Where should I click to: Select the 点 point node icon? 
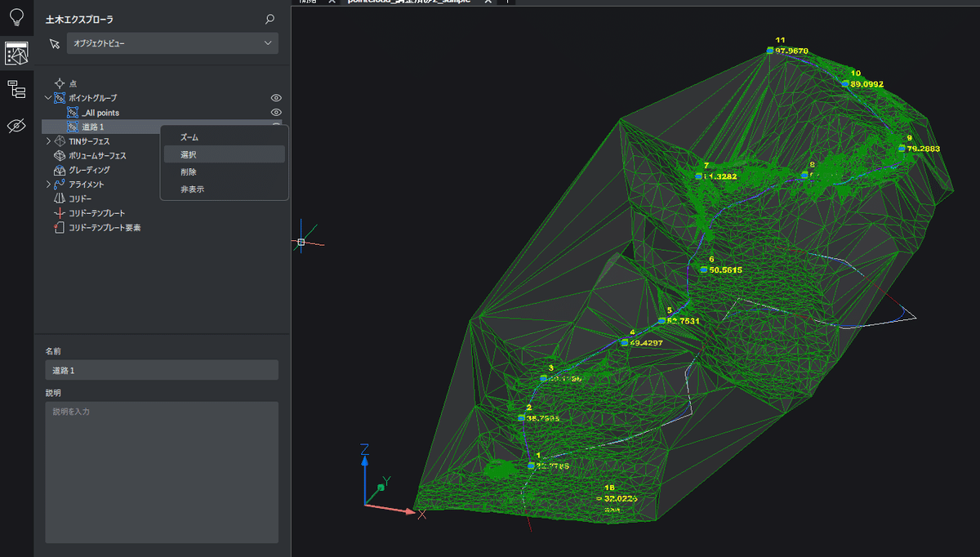click(59, 83)
